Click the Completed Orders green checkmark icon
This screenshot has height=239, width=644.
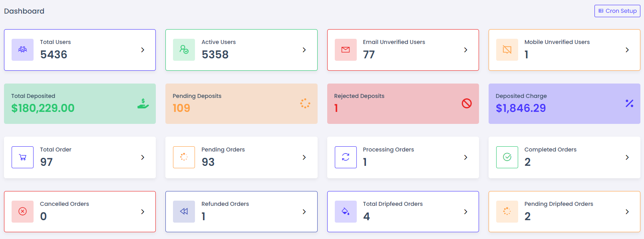[507, 157]
